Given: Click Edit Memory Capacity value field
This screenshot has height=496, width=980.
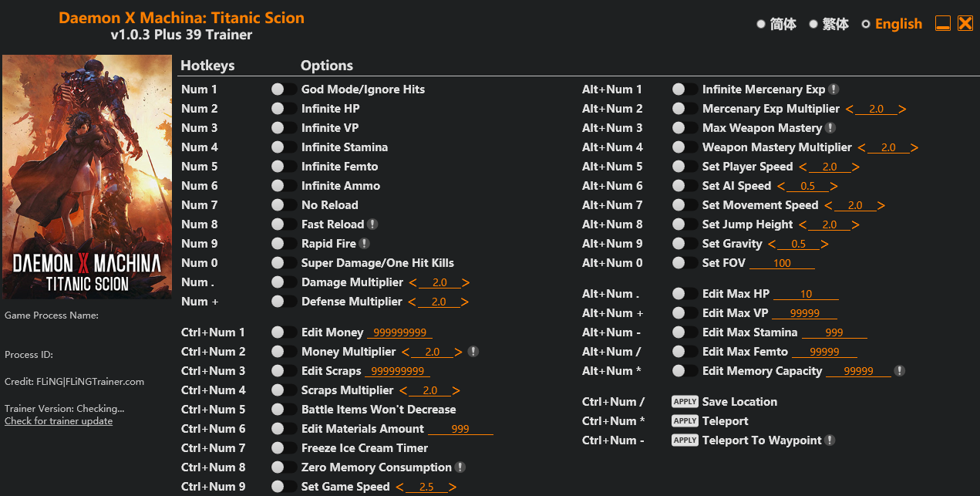Looking at the screenshot, I should 858,371.
